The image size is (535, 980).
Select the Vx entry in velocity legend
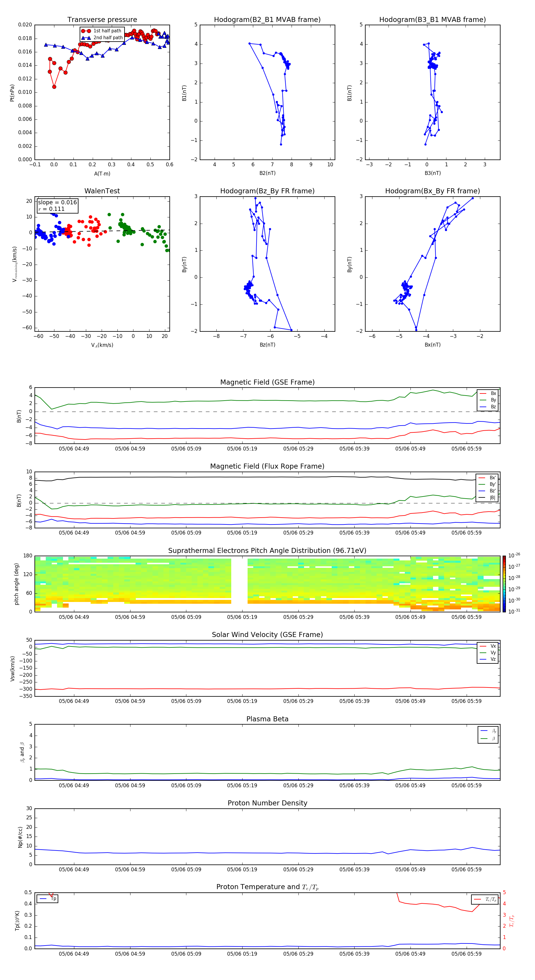[x=488, y=646]
